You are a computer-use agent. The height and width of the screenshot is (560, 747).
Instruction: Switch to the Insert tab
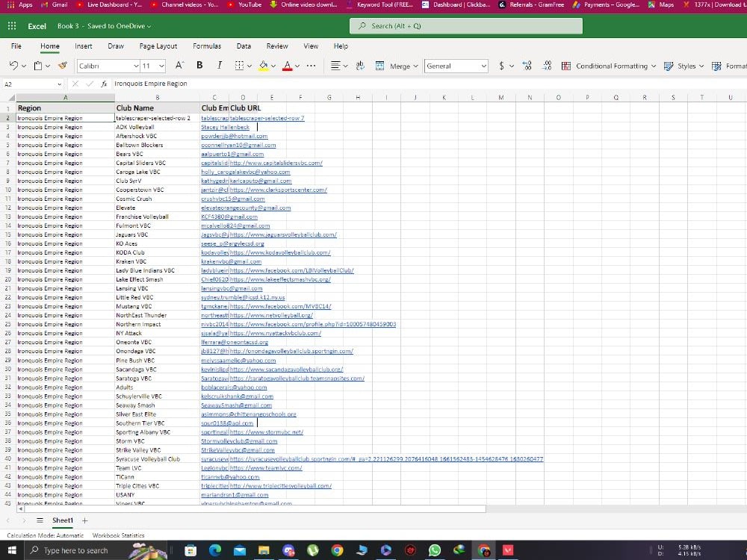(84, 46)
